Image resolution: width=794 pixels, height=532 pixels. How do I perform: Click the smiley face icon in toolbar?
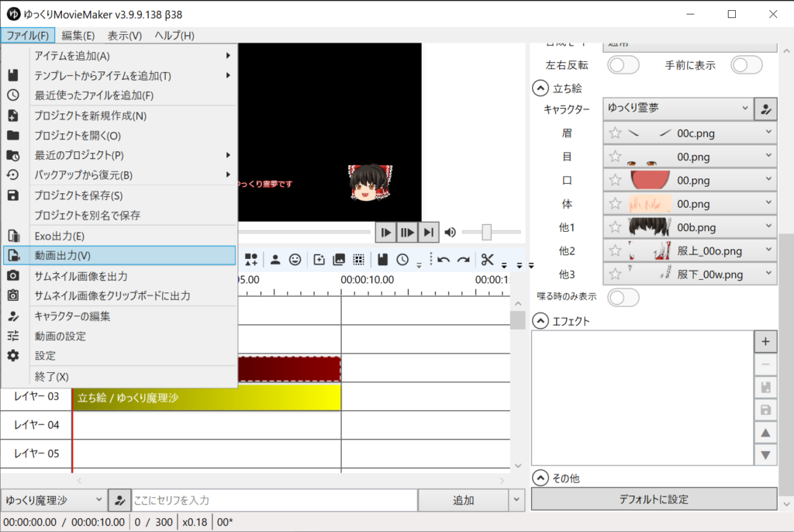295,260
